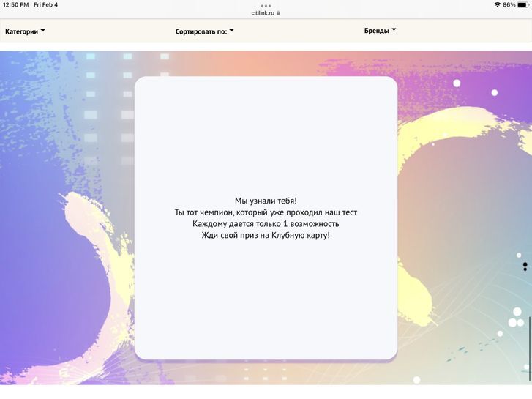The image size is (532, 399).
Task: Open the Категории menu label
Action: click(21, 31)
